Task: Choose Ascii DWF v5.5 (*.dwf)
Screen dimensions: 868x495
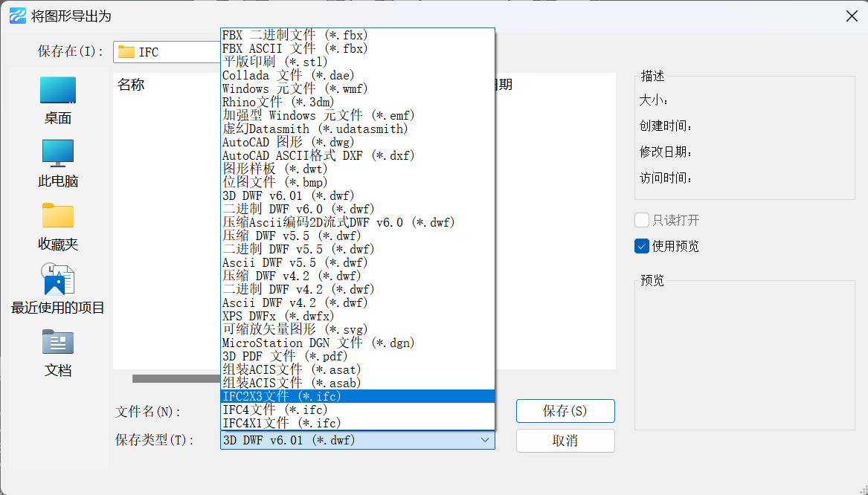Action: 358,262
